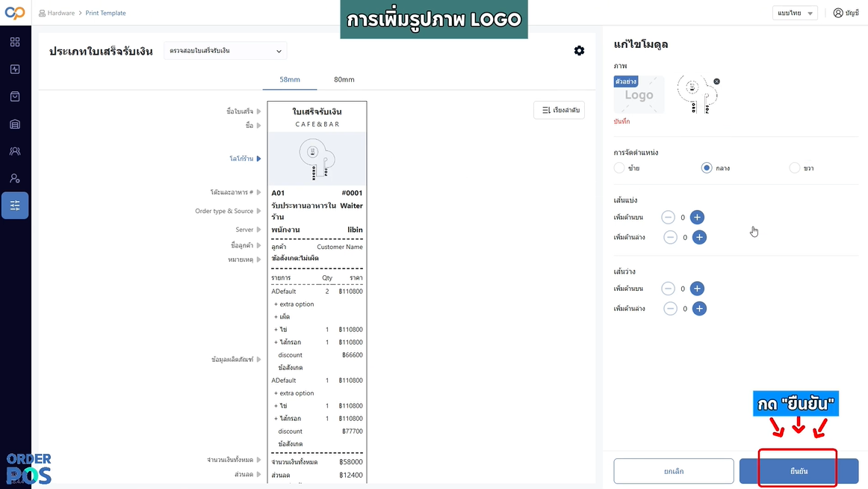The image size is (868, 489).
Task: Click the A01 table label in preview
Action: [x=278, y=193]
